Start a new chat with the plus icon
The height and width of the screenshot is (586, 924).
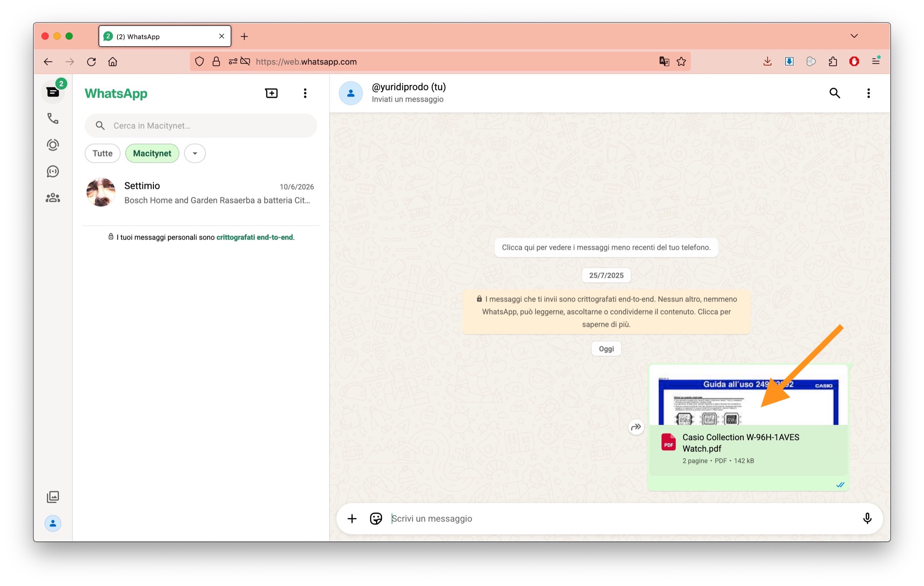pyautogui.click(x=271, y=93)
